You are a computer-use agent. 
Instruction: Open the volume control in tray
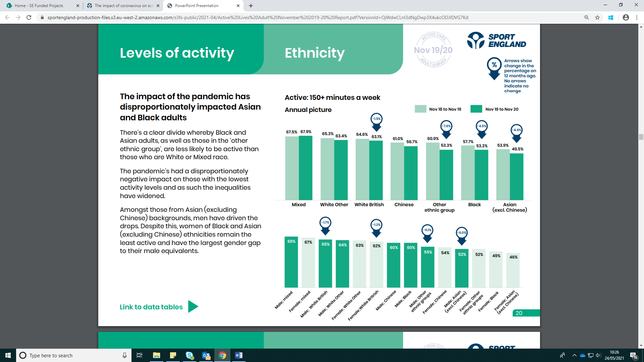[x=598, y=355]
